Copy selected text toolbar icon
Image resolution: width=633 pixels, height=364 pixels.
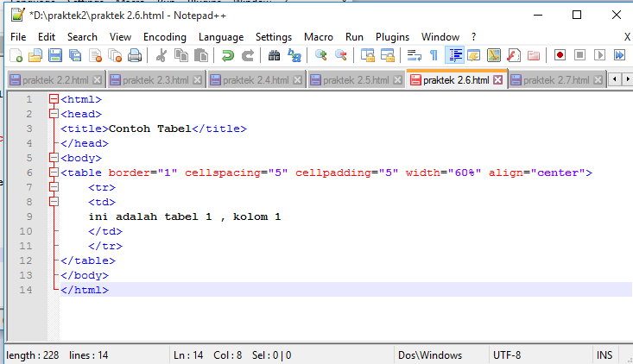[180, 55]
